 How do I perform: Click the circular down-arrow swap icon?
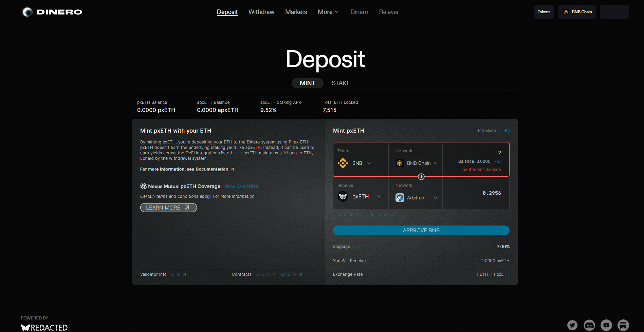point(421,177)
